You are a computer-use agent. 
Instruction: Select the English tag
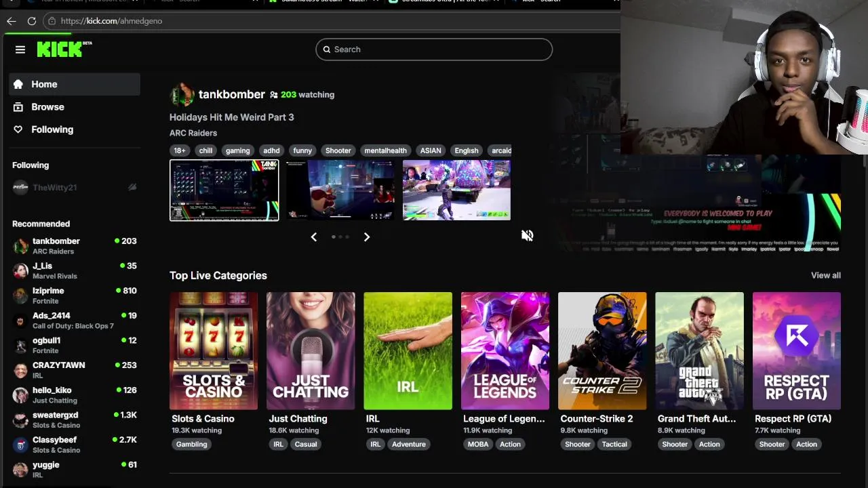point(467,150)
